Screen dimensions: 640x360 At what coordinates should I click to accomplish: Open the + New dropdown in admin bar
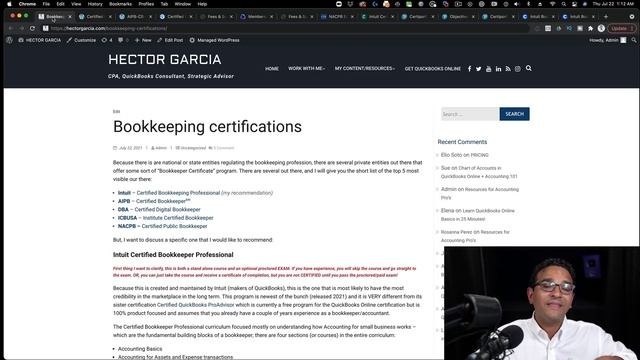point(143,40)
